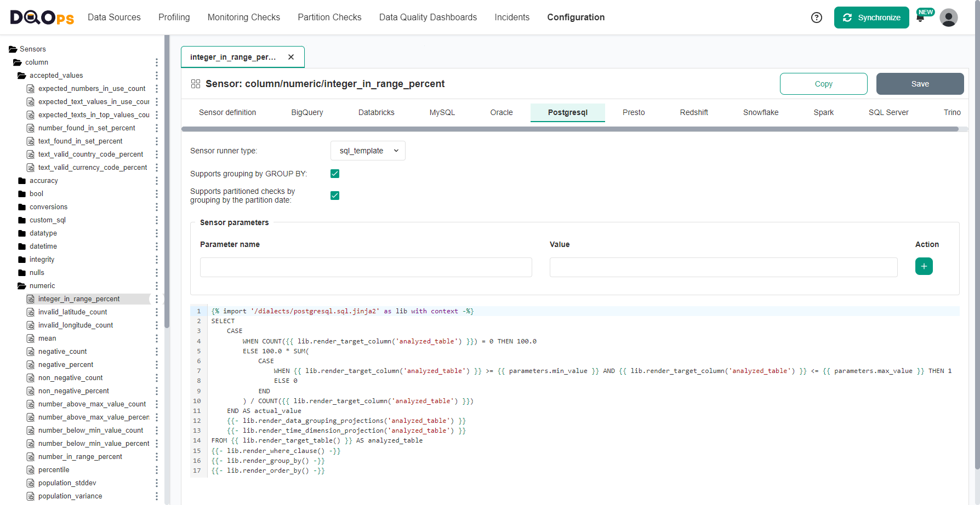The height and width of the screenshot is (505, 980).
Task: Switch to the SQL Server tab
Action: [888, 112]
